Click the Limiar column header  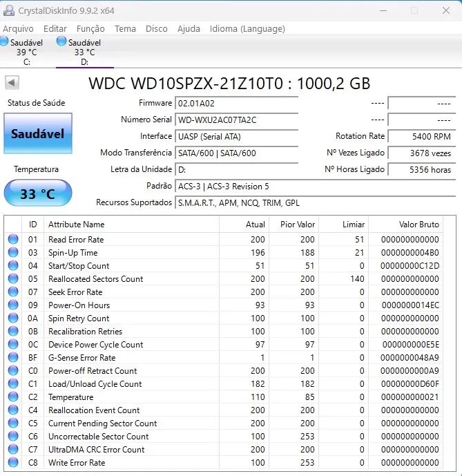(344, 225)
